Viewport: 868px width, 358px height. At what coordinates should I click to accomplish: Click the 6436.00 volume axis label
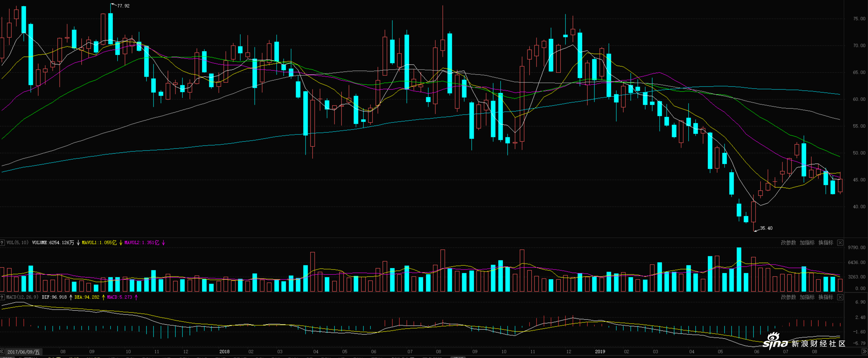856,262
